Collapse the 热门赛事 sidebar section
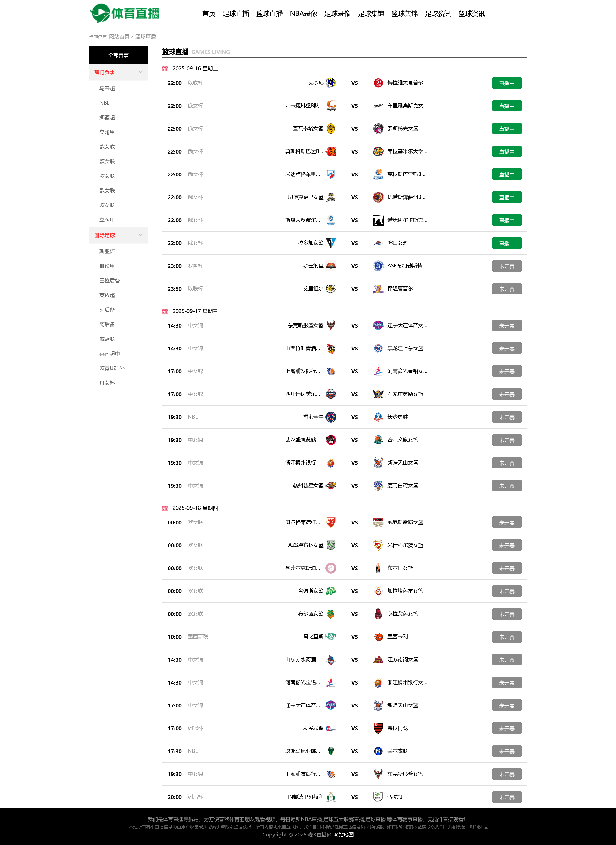The width and height of the screenshot is (616, 845). [140, 72]
